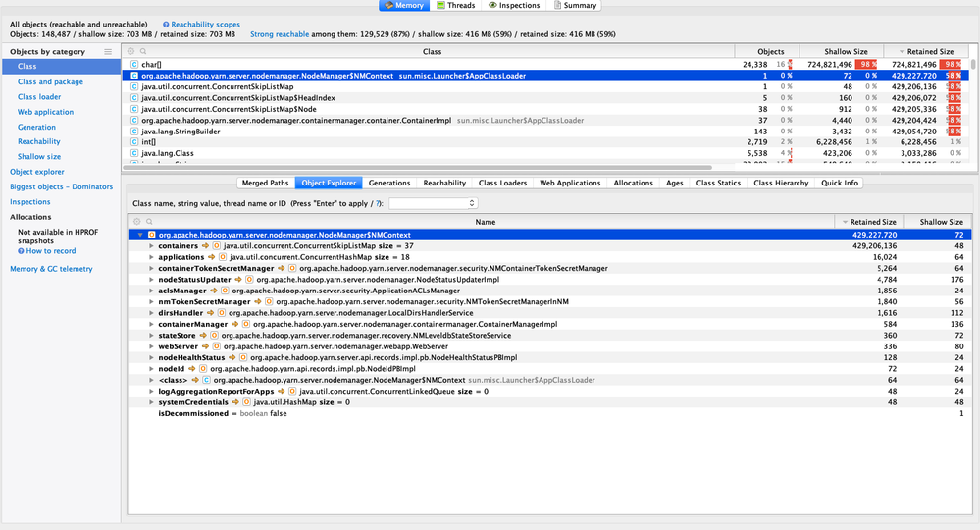Click the ContainerImpl class row icon
980x530 pixels.
(133, 120)
